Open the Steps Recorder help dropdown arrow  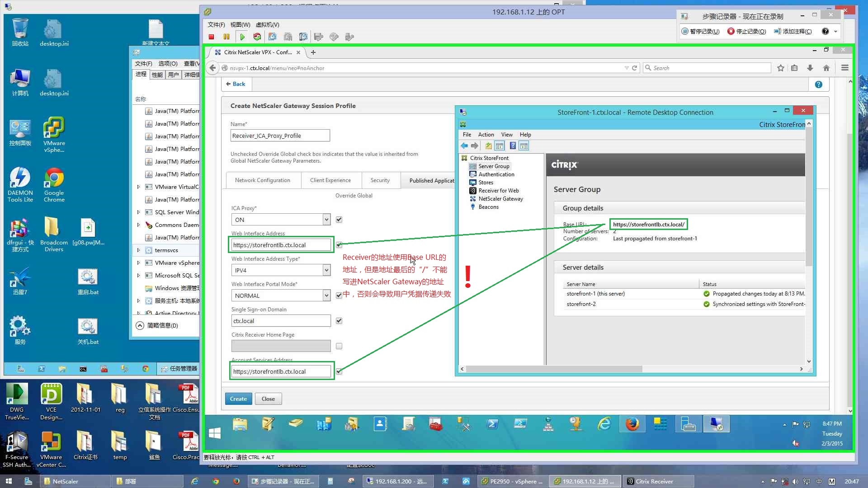[835, 31]
